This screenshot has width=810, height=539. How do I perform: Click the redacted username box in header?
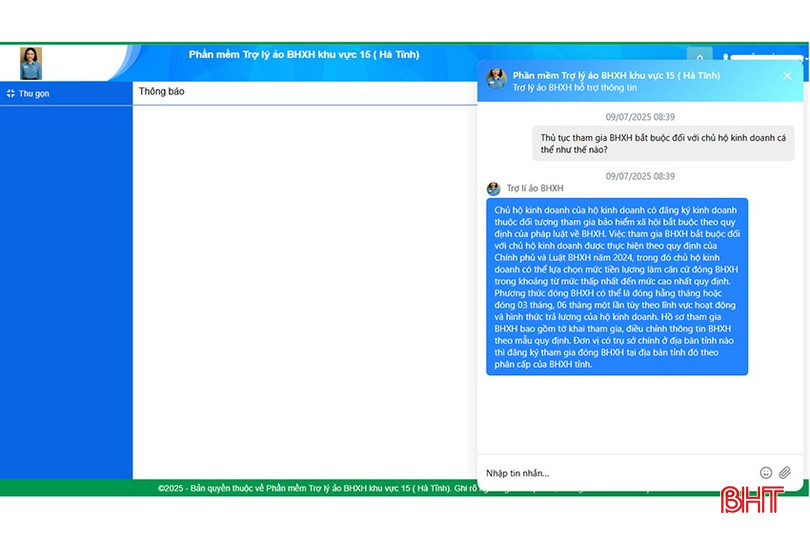coord(767,57)
